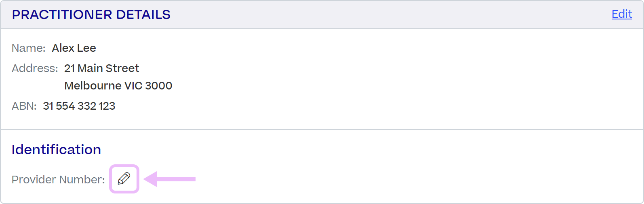Screen dimensions: 644x204
Task: Click the Identification section heading
Action: [56, 150]
